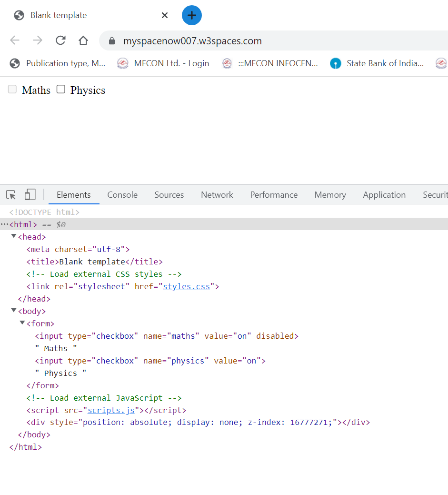Open a new tab with plus button
The image size is (448, 495).
[192, 15]
